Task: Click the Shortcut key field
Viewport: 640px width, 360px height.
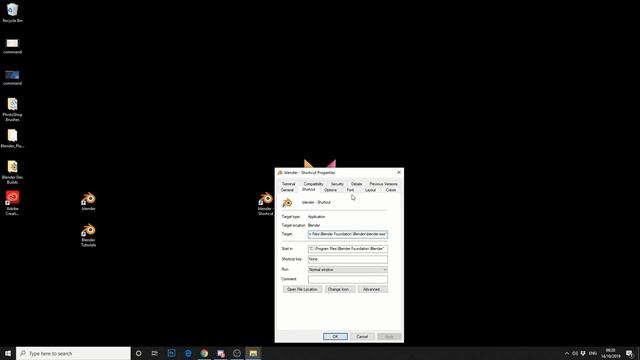Action: pos(348,259)
